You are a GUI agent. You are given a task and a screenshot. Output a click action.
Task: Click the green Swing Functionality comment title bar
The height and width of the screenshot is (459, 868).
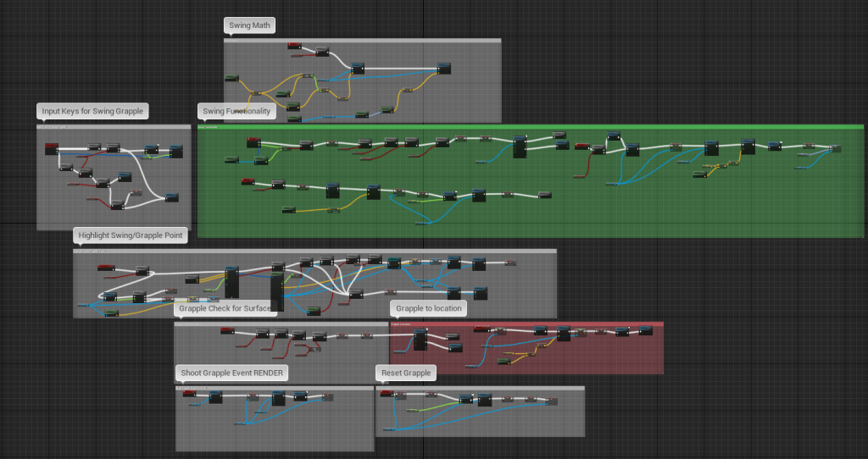(x=530, y=127)
